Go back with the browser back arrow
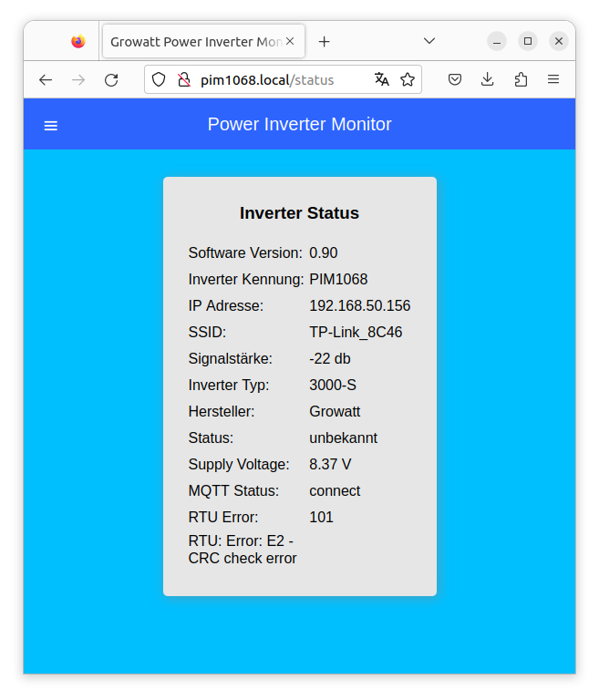The width and height of the screenshot is (599, 700). coord(46,80)
